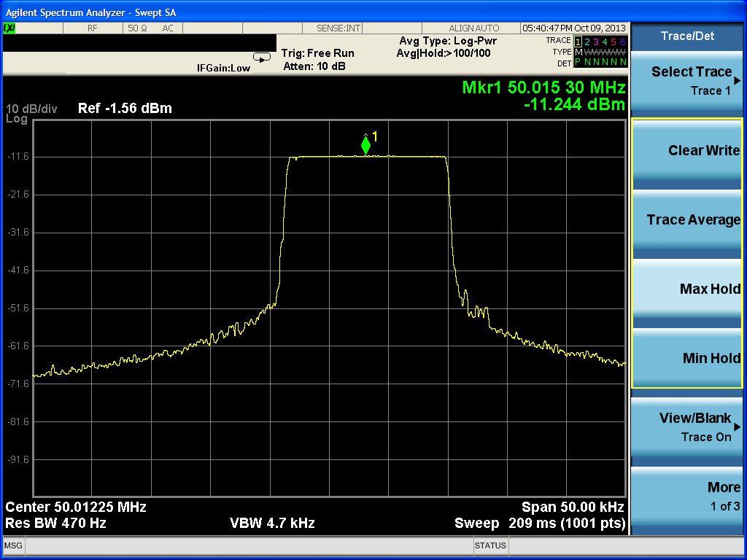Screen dimensions: 747x560
Task: Click Avg Type: Log-Pwr label
Action: click(448, 41)
